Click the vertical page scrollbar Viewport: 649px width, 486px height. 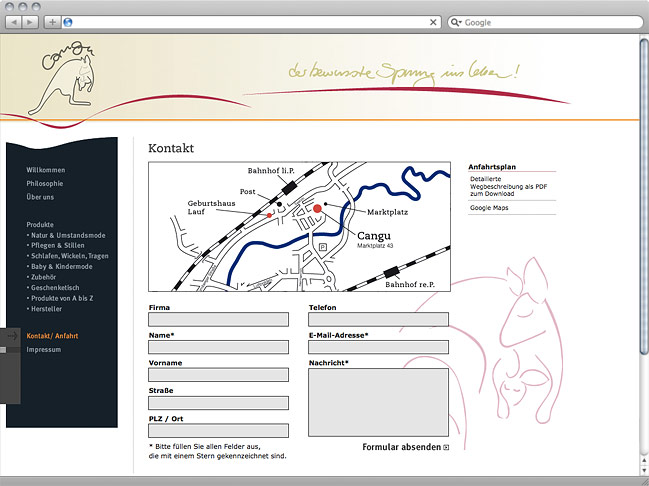[x=643, y=200]
